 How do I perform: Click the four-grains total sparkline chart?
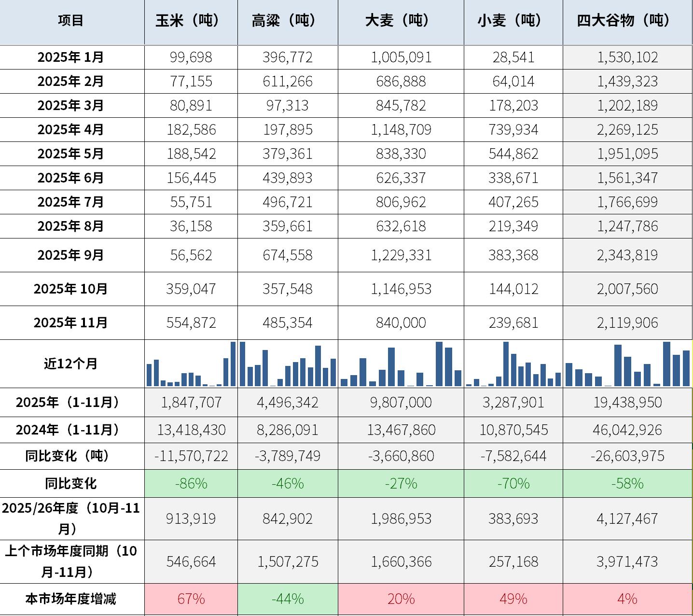(627, 364)
